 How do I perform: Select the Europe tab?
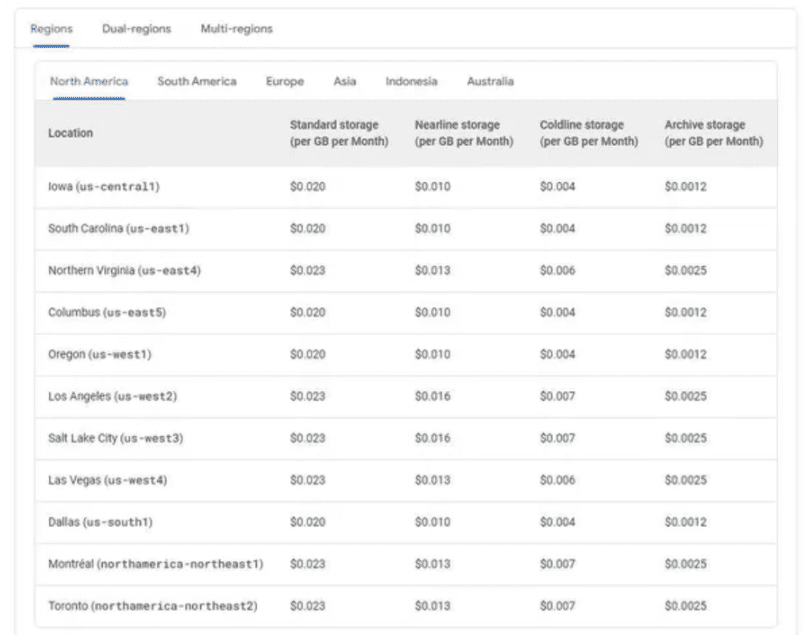(285, 81)
